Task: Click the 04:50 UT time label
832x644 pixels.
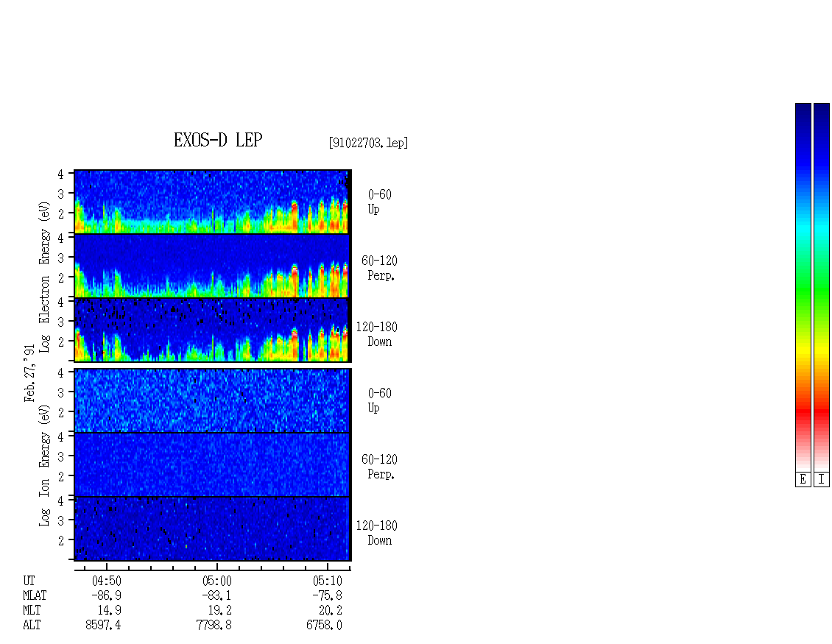Action: (x=107, y=581)
